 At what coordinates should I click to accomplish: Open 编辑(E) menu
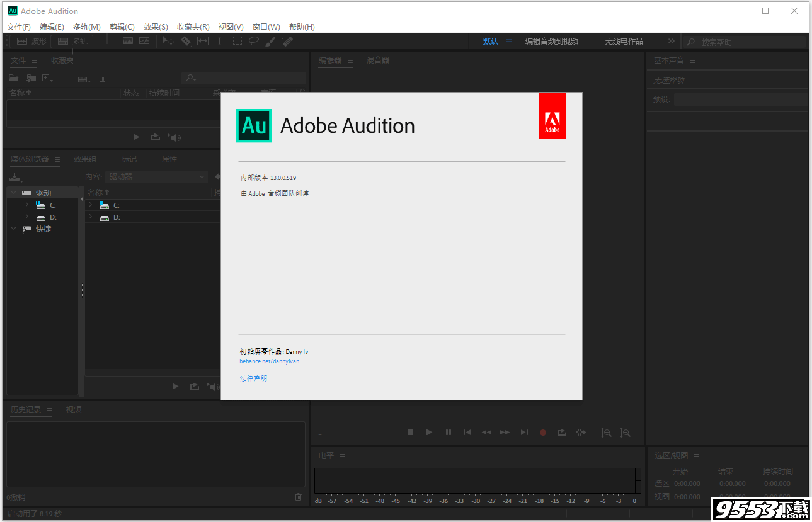point(52,26)
